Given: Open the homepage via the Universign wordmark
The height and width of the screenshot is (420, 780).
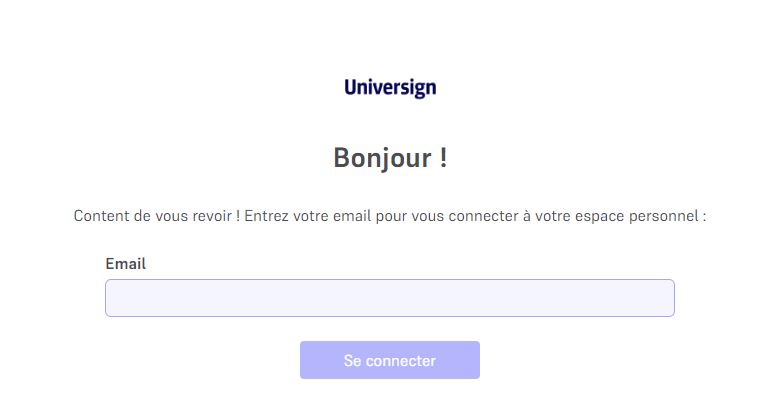Looking at the screenshot, I should click(x=390, y=88).
